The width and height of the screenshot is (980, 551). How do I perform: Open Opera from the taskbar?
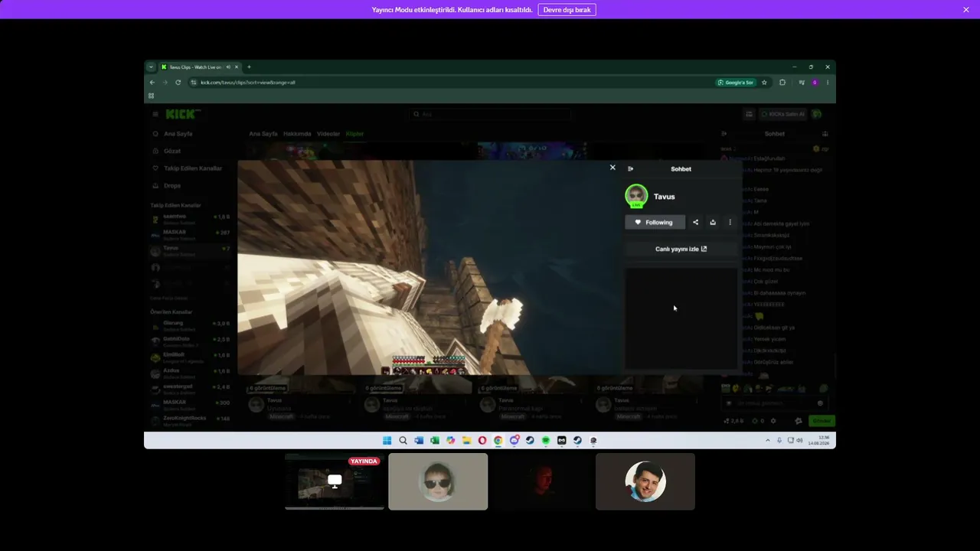[x=482, y=440]
